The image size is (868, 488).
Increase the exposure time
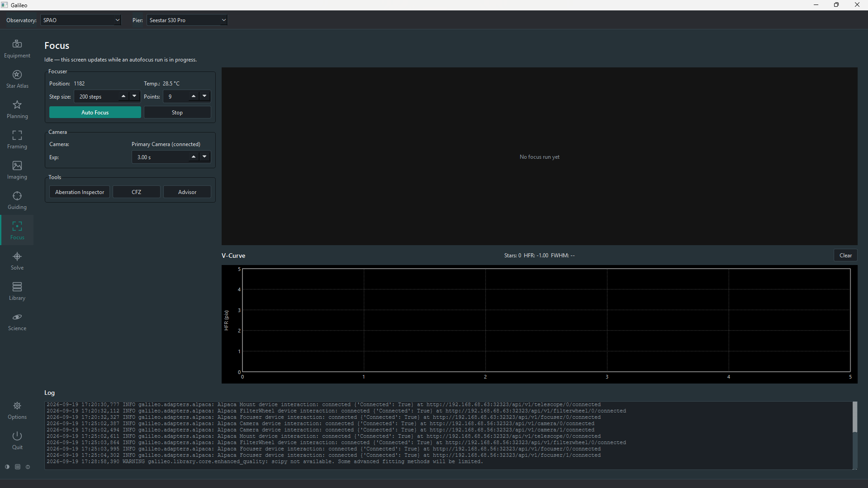coord(194,157)
